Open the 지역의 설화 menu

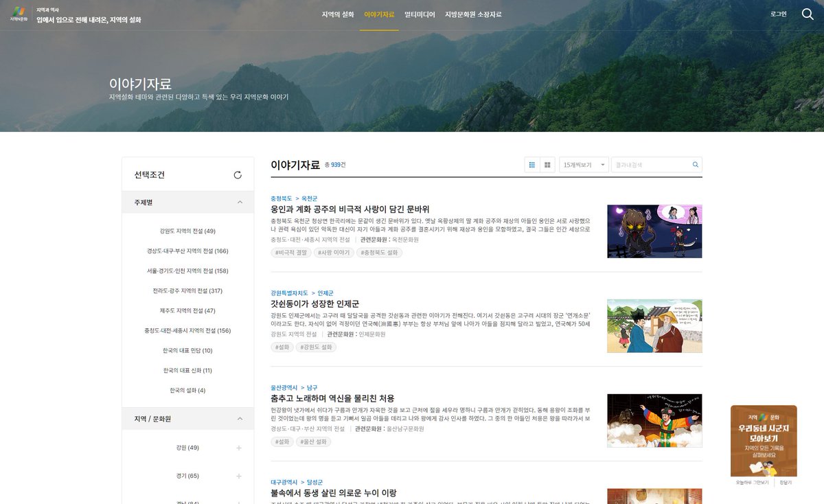(338, 14)
